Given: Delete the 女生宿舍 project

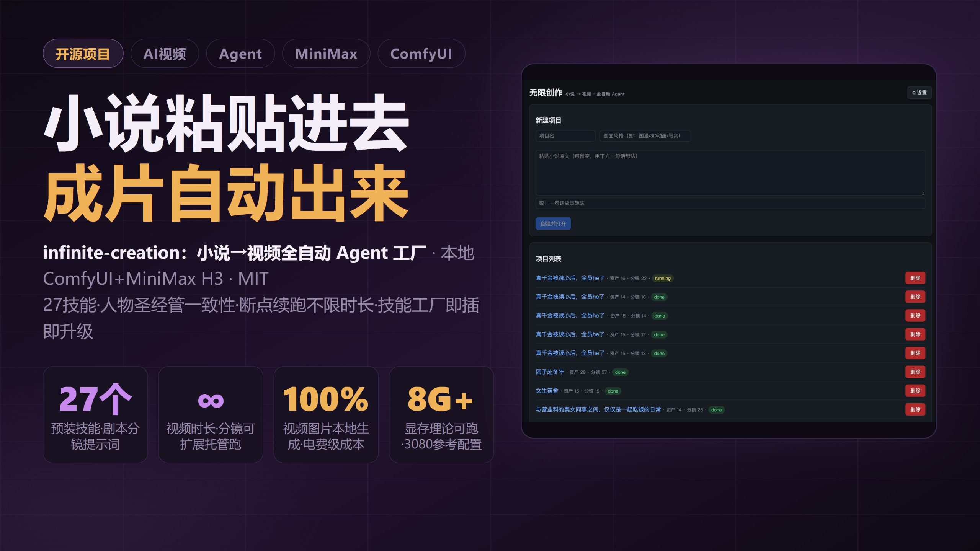Looking at the screenshot, I should [915, 391].
